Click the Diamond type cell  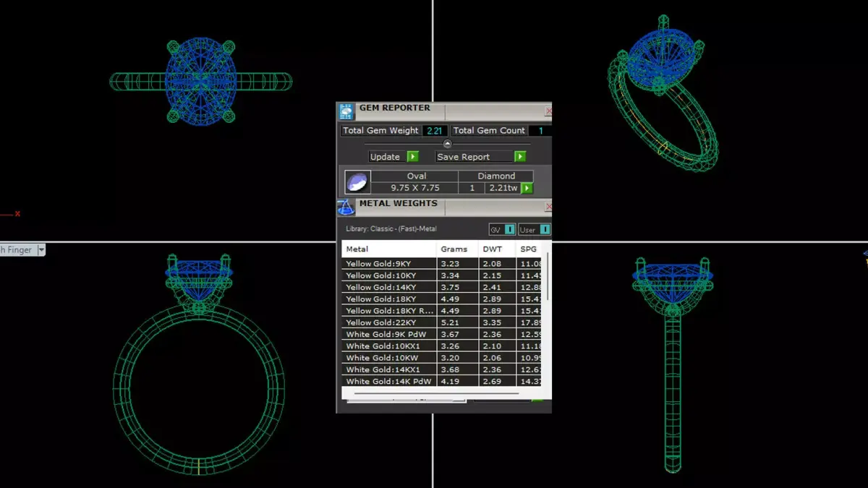point(496,176)
